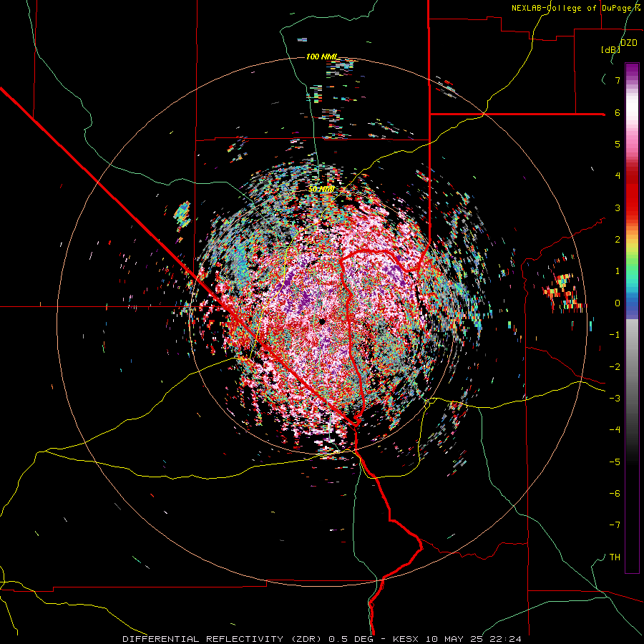Image resolution: width=644 pixels, height=644 pixels.
Task: Click the 5 value on the color scale
Action: coord(618,144)
